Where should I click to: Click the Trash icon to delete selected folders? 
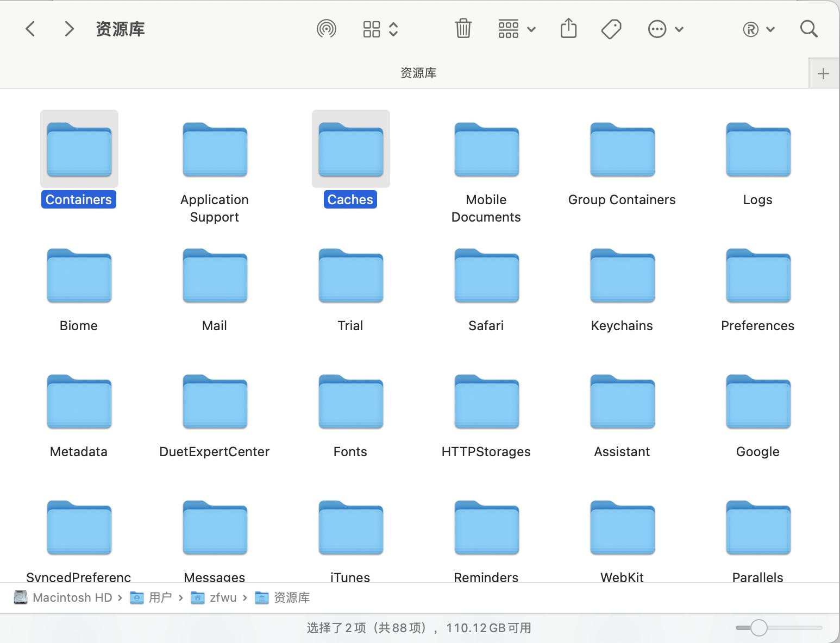pyautogui.click(x=463, y=29)
